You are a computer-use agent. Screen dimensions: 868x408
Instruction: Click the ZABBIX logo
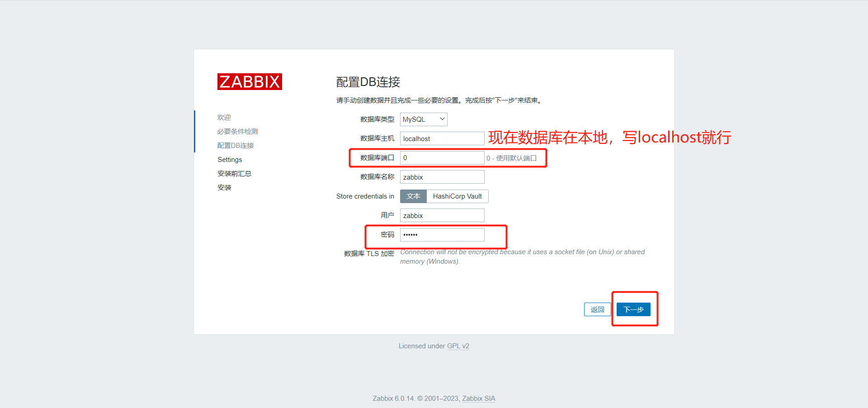[250, 82]
